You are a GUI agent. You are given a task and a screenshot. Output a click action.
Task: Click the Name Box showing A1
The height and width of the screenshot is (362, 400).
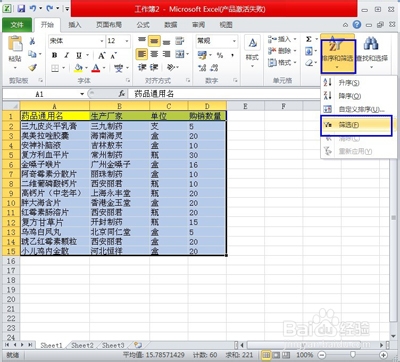pyautogui.click(x=40, y=94)
